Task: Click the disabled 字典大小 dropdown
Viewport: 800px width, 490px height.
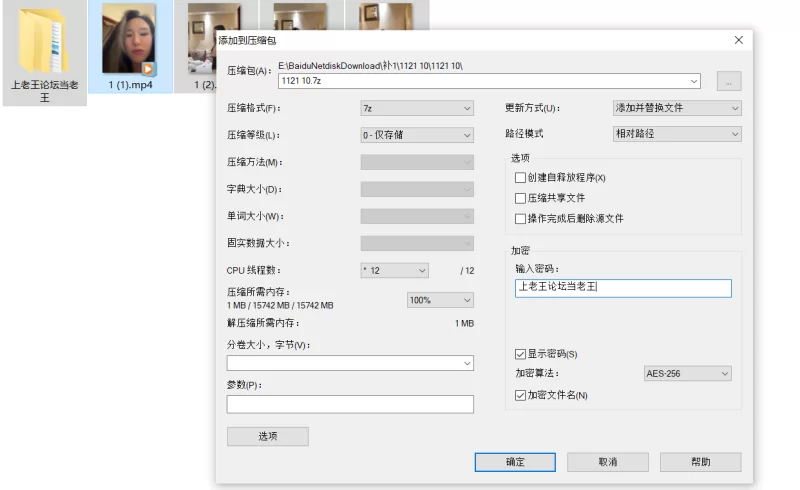Action: (x=417, y=189)
